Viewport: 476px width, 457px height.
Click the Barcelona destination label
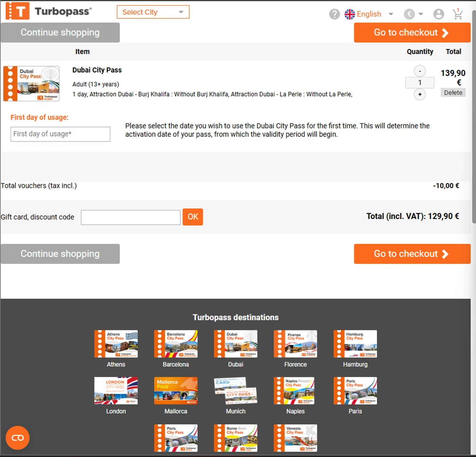(x=176, y=364)
